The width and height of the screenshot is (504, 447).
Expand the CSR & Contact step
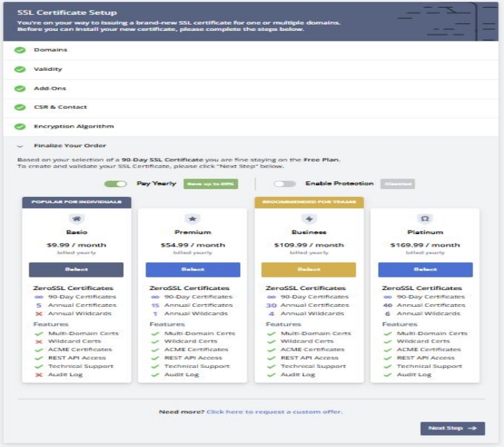[x=251, y=108]
